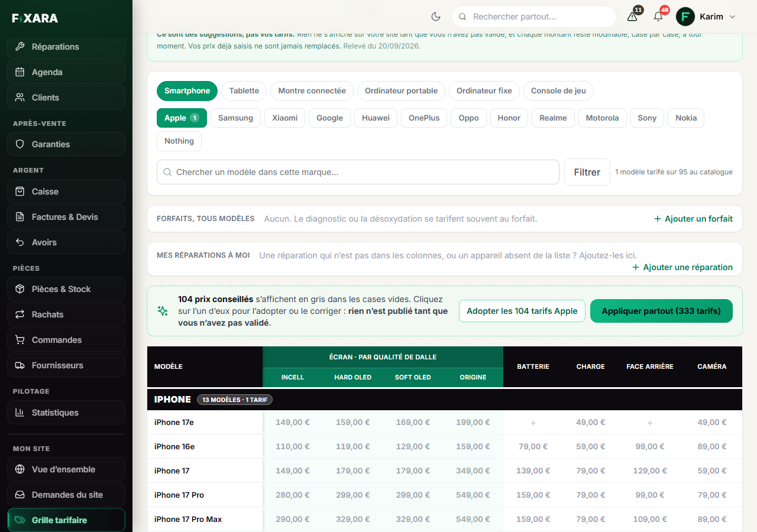Open Pièces & Stock

tap(66, 289)
